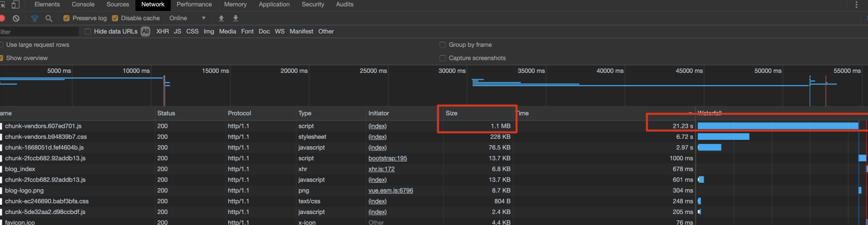Filter requests by CSS

192,32
